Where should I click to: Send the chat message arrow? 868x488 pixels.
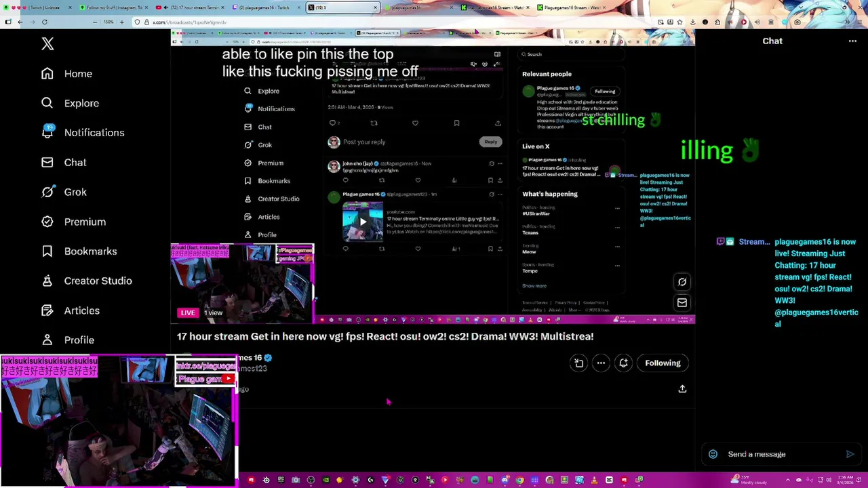point(850,454)
